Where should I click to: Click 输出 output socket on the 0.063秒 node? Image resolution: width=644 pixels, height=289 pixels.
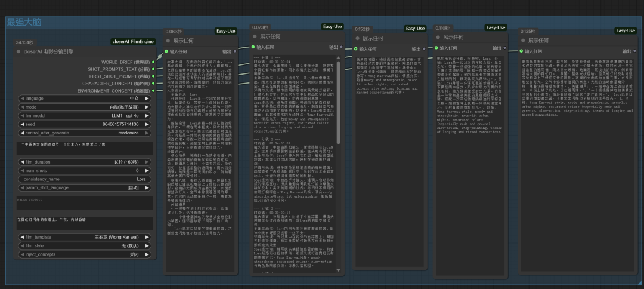pyautogui.click(x=235, y=51)
